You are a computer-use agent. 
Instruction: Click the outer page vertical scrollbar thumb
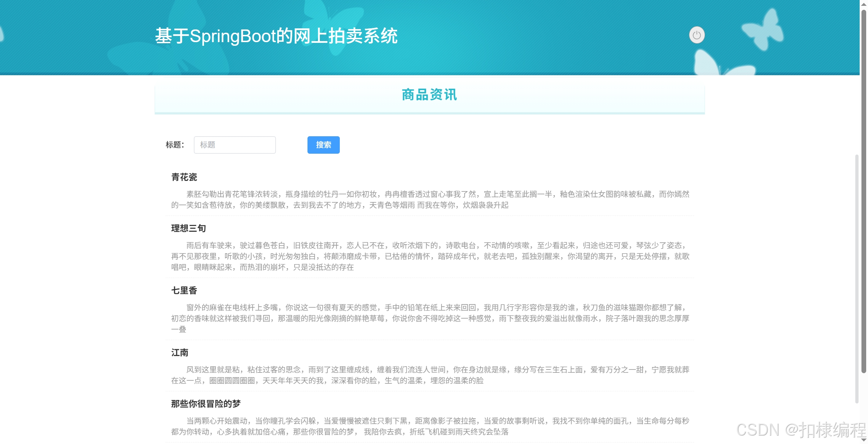(864, 191)
